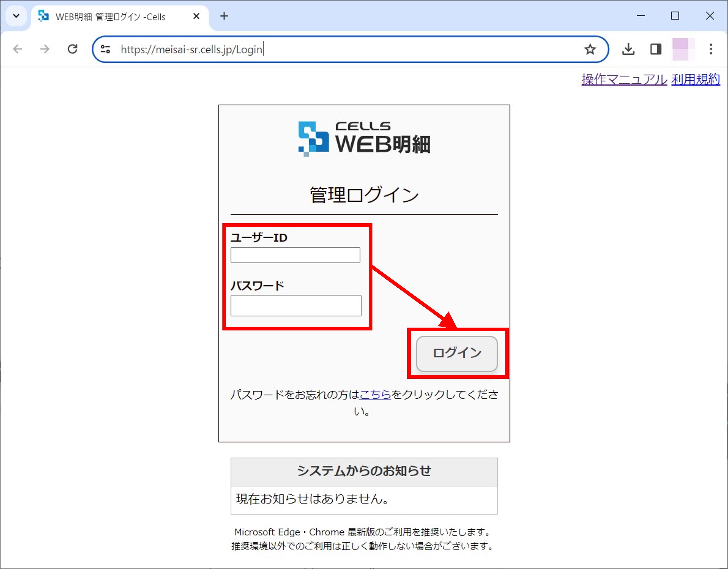Close the browser window

[710, 16]
